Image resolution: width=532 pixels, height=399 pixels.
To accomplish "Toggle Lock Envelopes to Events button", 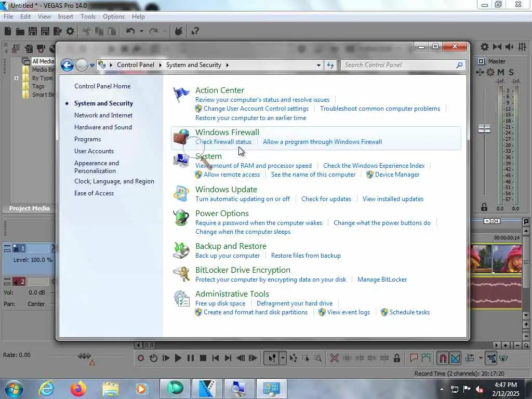I will [x=491, y=358].
